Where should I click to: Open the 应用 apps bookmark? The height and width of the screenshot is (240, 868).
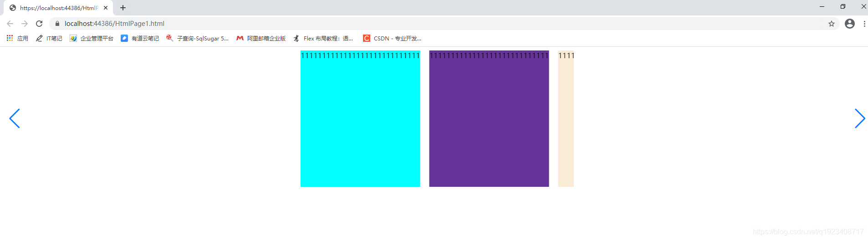(17, 38)
